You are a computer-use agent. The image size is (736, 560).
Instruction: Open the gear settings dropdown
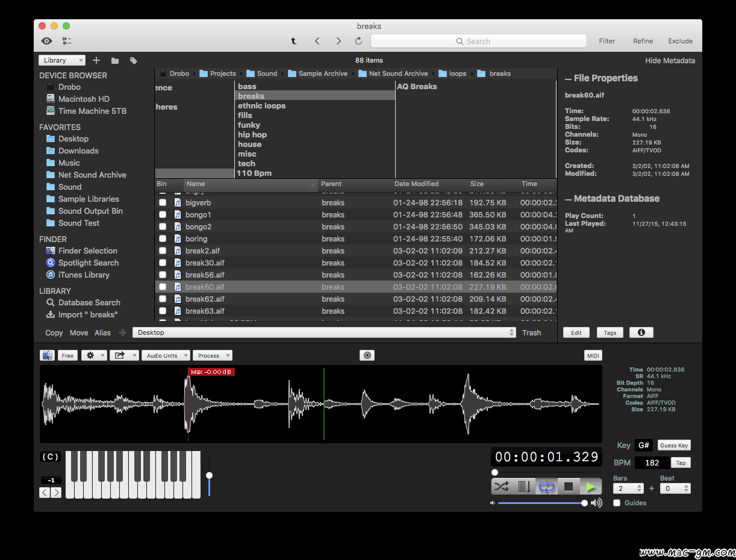tap(95, 355)
